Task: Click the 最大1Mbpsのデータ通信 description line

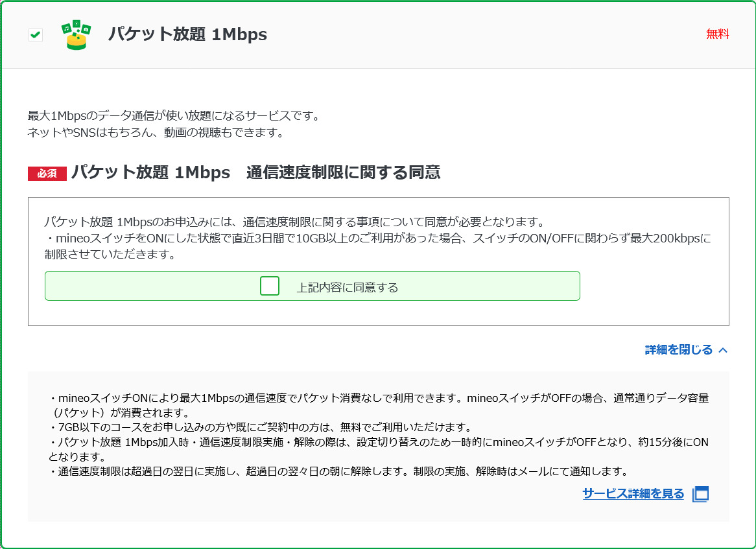Action: [x=174, y=116]
